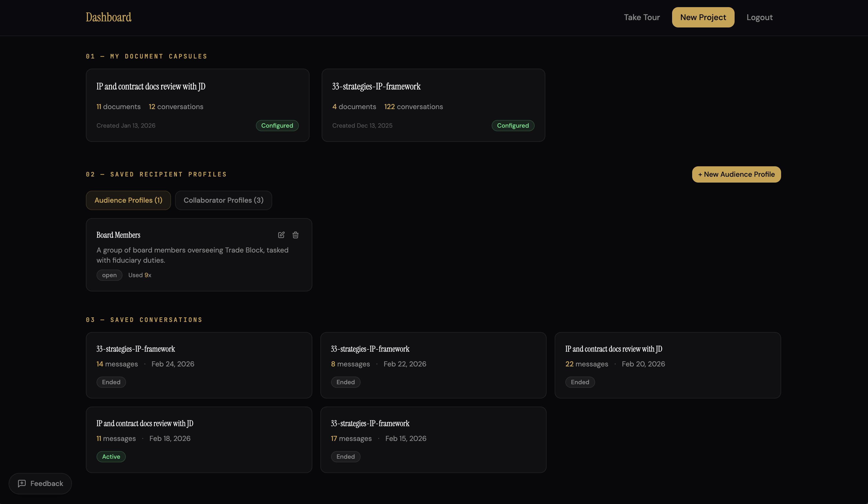
Task: Open the Feedback widget
Action: tap(40, 483)
